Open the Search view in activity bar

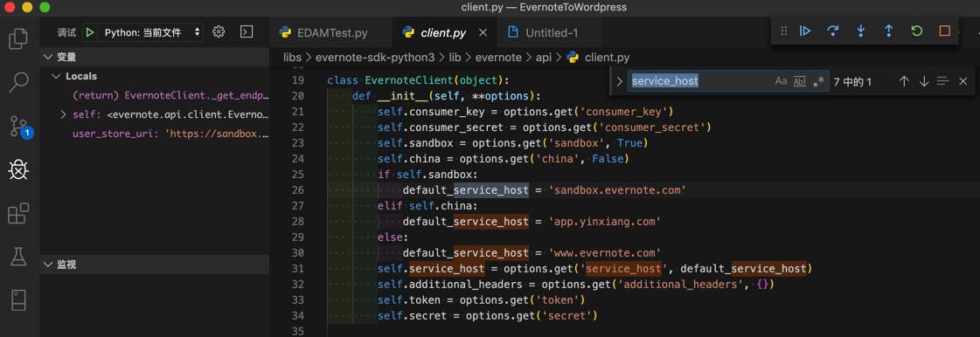point(18,82)
